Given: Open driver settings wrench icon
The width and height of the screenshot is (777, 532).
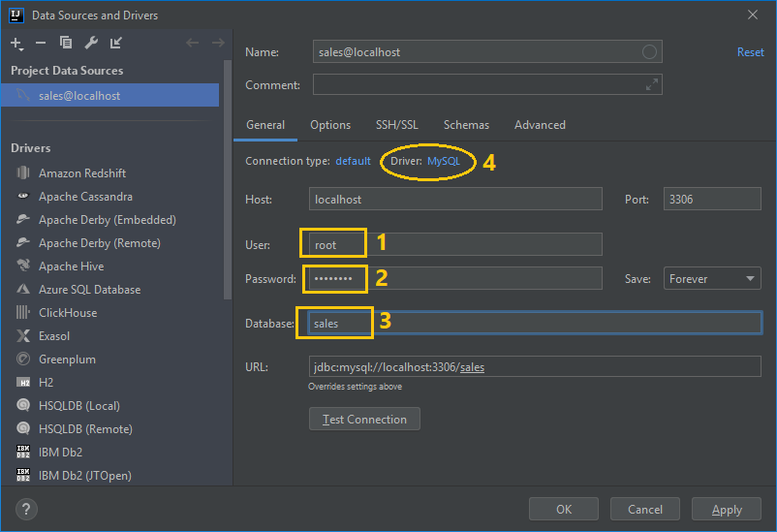Looking at the screenshot, I should [91, 43].
